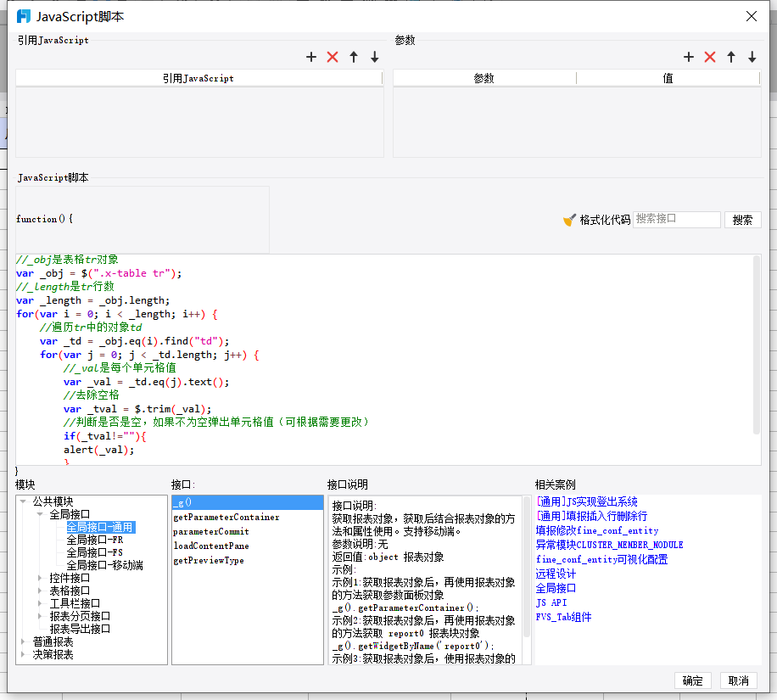Viewport: 777px width, 700px height.
Task: Open 异常模块CLUSTER_MEMBER_MODULE link
Action: (610, 545)
